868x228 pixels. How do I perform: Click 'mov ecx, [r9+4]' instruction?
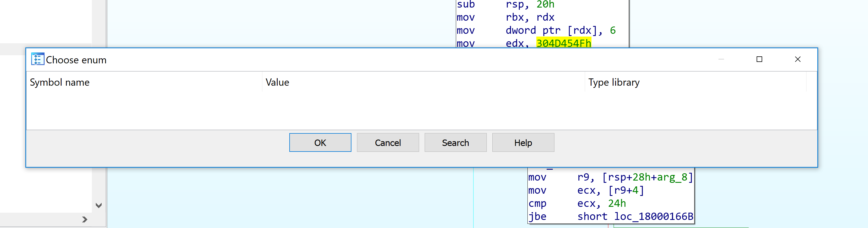click(x=586, y=191)
